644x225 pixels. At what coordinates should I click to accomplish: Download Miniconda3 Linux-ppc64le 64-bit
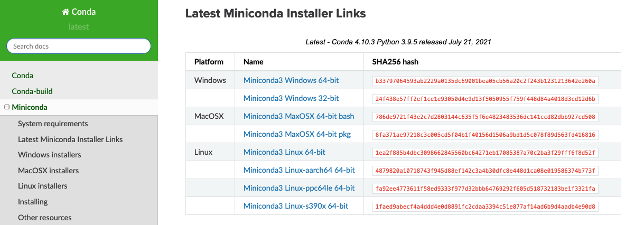click(x=299, y=188)
